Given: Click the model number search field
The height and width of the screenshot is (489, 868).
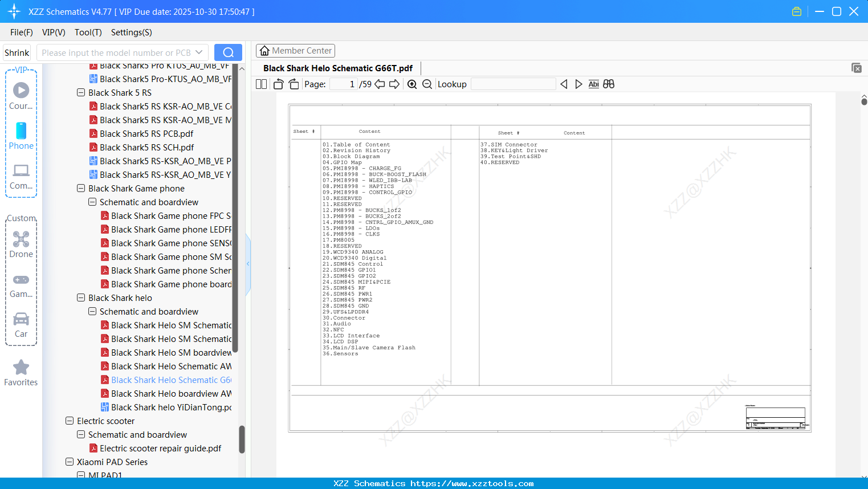Looking at the screenshot, I should pos(116,52).
